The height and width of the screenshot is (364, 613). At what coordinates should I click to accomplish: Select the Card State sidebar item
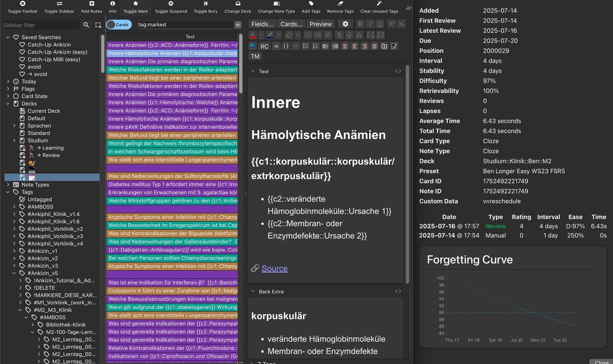[x=34, y=96]
